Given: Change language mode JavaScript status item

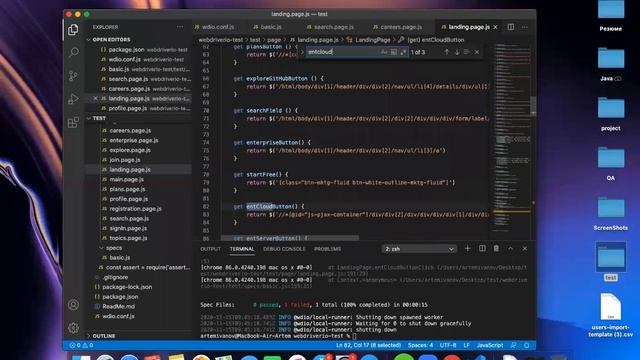Looking at the screenshot, I should point(490,345).
